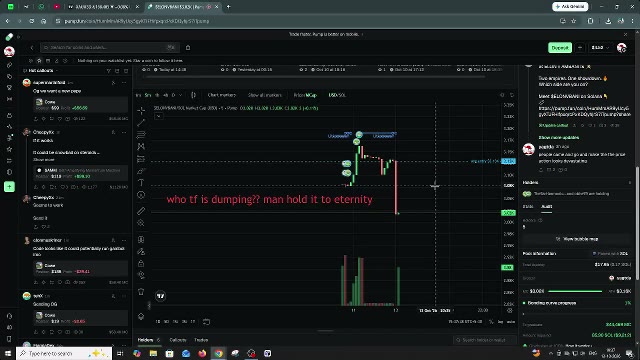Viewport: 640px width, 360px height.
Task: Open the user avatar menu top right
Action: (x=621, y=48)
